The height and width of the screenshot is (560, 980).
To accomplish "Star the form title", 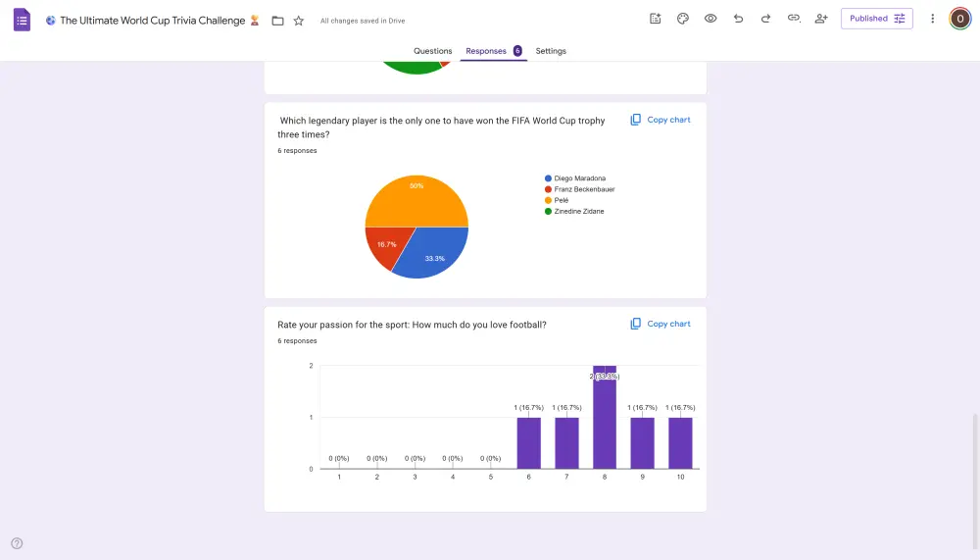I will pyautogui.click(x=299, y=21).
